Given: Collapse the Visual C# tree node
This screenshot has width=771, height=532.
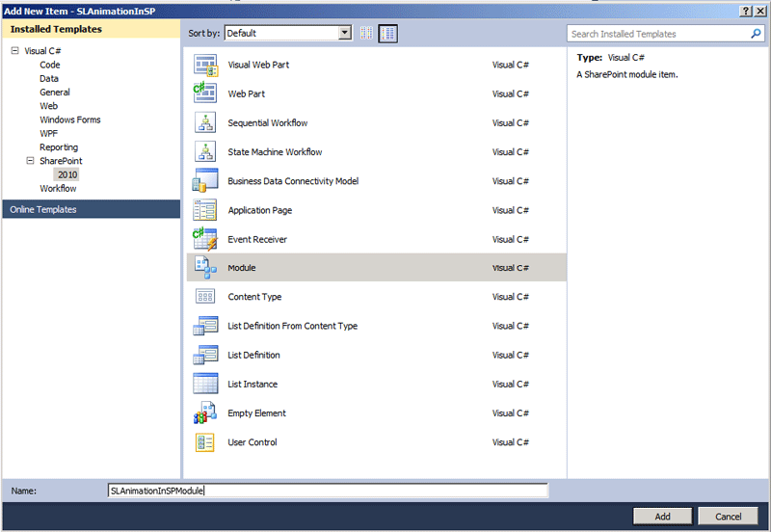Looking at the screenshot, I should 14,51.
